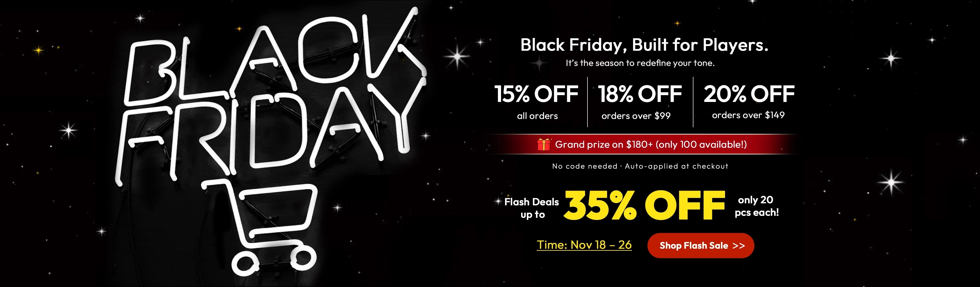
Task: Click the yellow 35% OFF text
Action: (644, 206)
